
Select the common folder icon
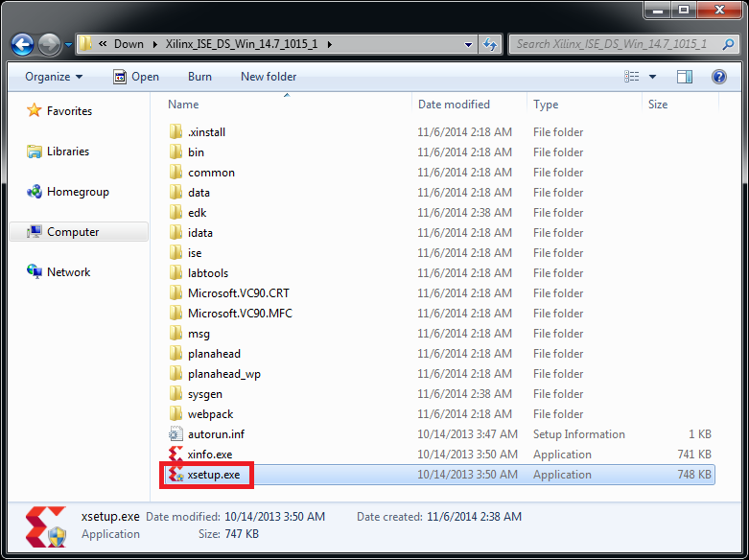[x=176, y=172]
